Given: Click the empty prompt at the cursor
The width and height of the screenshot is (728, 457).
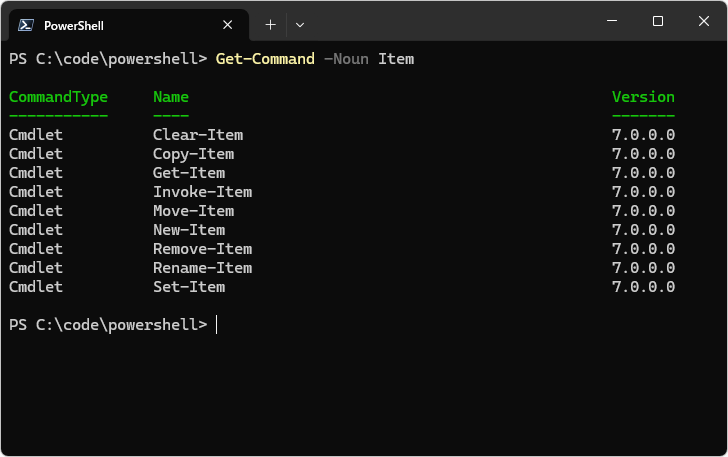Looking at the screenshot, I should tap(217, 325).
